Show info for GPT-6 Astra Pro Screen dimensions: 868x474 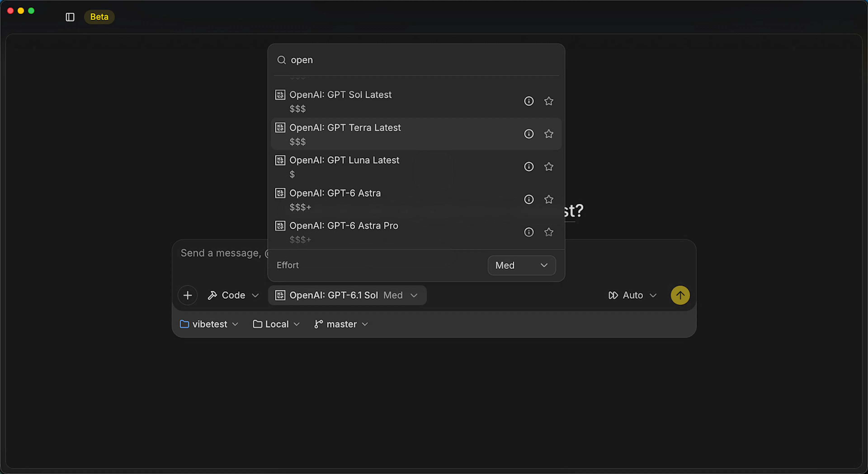[529, 232]
